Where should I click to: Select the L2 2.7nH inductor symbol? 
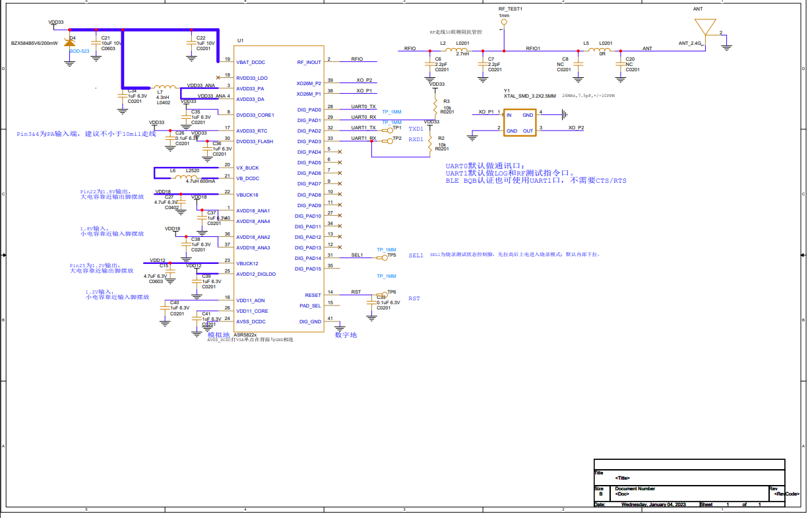click(456, 49)
